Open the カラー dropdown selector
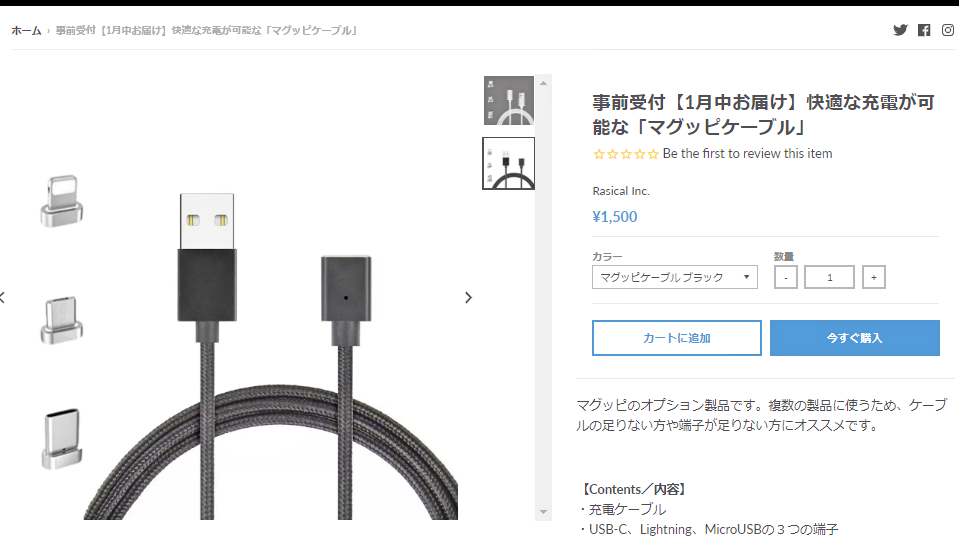959x539 pixels. [675, 277]
